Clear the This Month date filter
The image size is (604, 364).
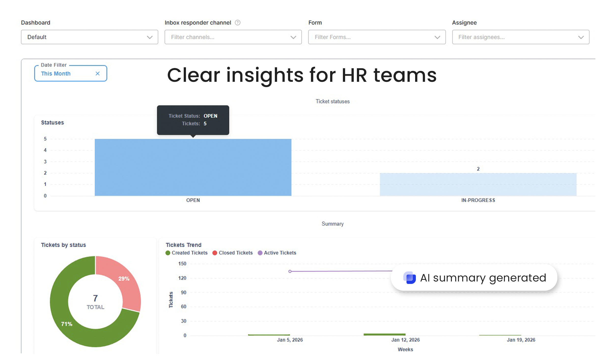click(98, 73)
